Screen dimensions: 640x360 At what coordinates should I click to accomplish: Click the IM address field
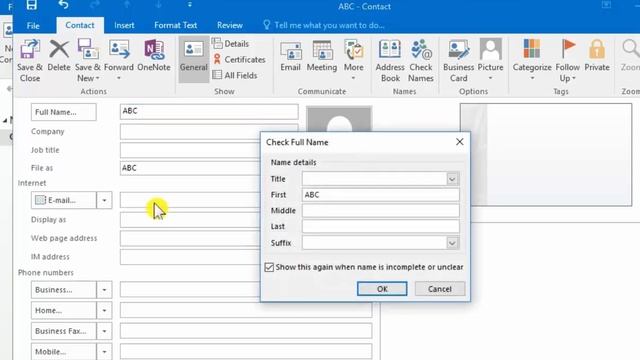pos(190,257)
